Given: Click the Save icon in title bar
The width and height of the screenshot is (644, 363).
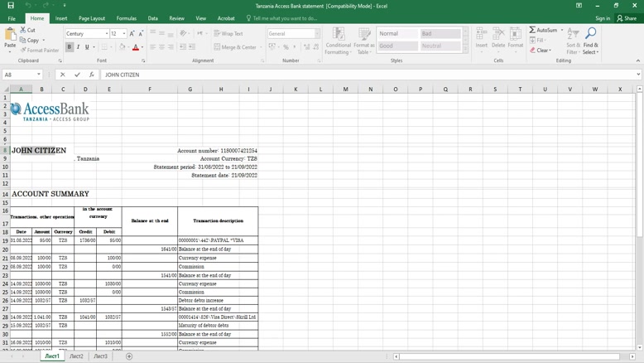Looking at the screenshot, I should click(11, 5).
